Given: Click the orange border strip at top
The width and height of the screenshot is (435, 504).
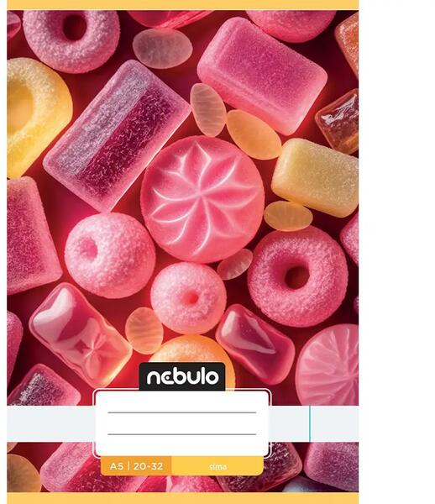Looking at the screenshot, I should (182, 5).
